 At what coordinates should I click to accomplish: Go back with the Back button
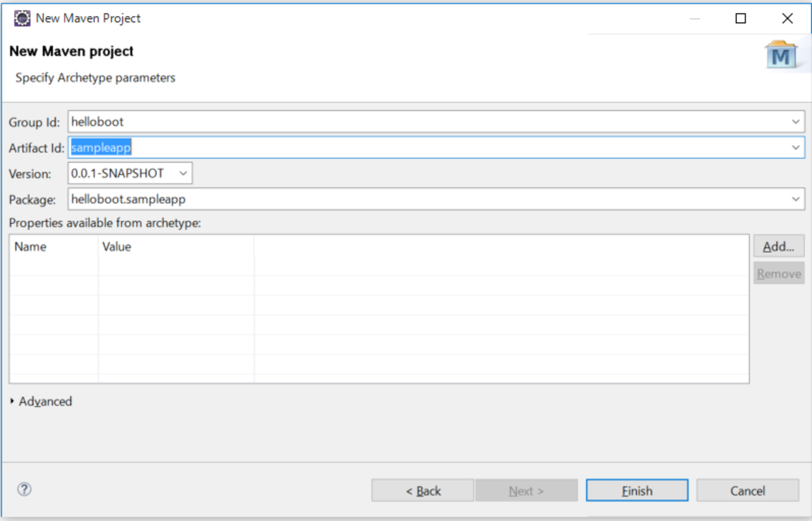coord(423,490)
